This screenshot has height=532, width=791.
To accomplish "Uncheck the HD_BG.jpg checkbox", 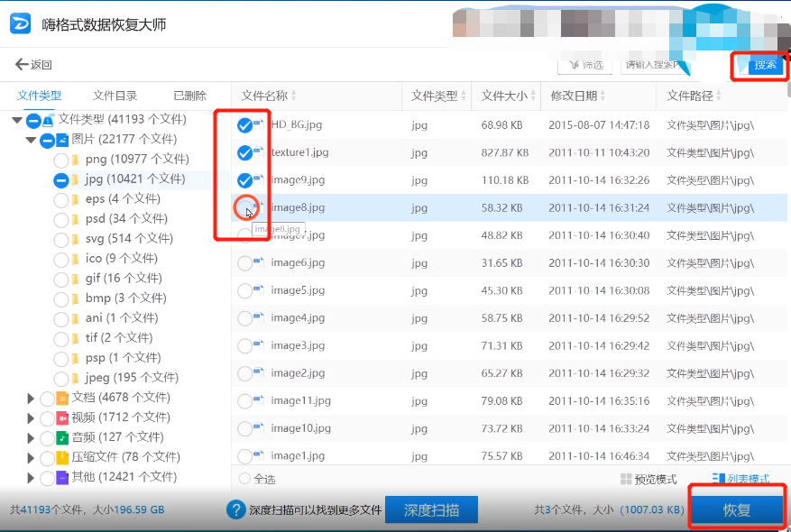I will pyautogui.click(x=244, y=124).
